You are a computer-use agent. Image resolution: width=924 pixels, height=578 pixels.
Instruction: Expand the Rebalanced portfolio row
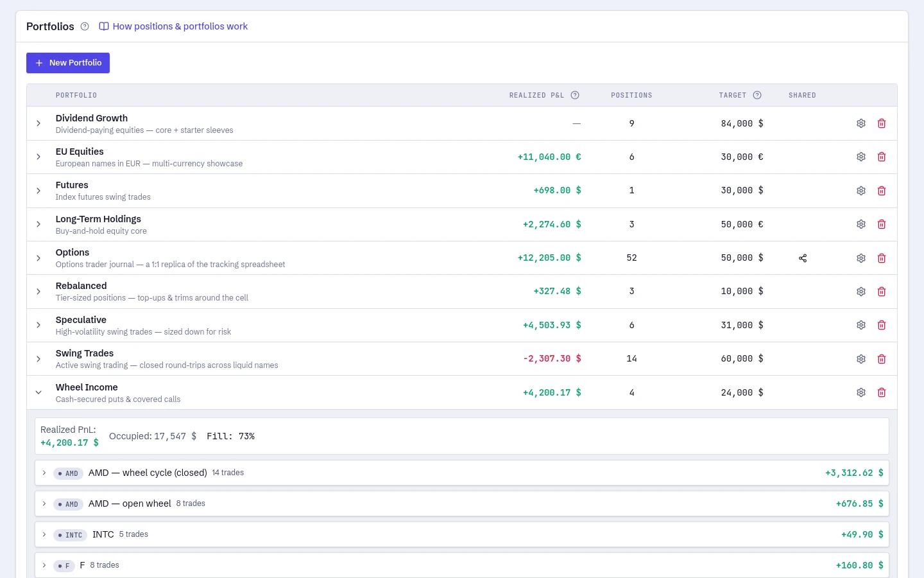38,292
